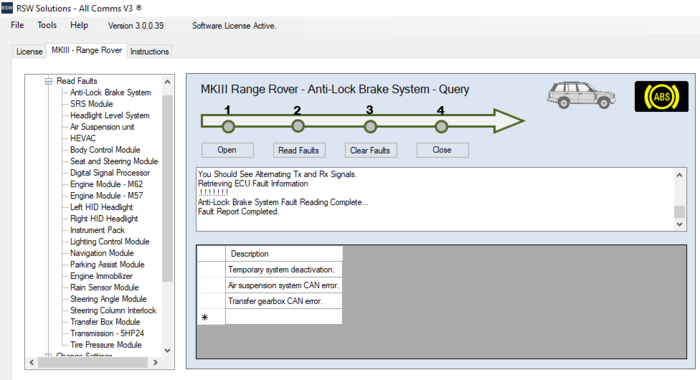Select Parking Assist Module in tree
700x380 pixels.
pyautogui.click(x=107, y=264)
